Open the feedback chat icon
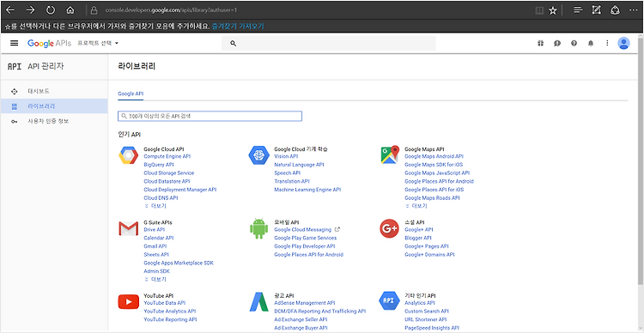This screenshot has height=333, width=644. pyautogui.click(x=557, y=43)
